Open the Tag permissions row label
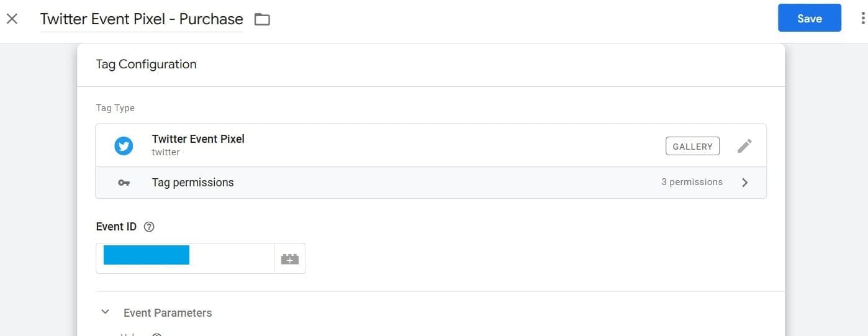868x336 pixels. coord(192,183)
